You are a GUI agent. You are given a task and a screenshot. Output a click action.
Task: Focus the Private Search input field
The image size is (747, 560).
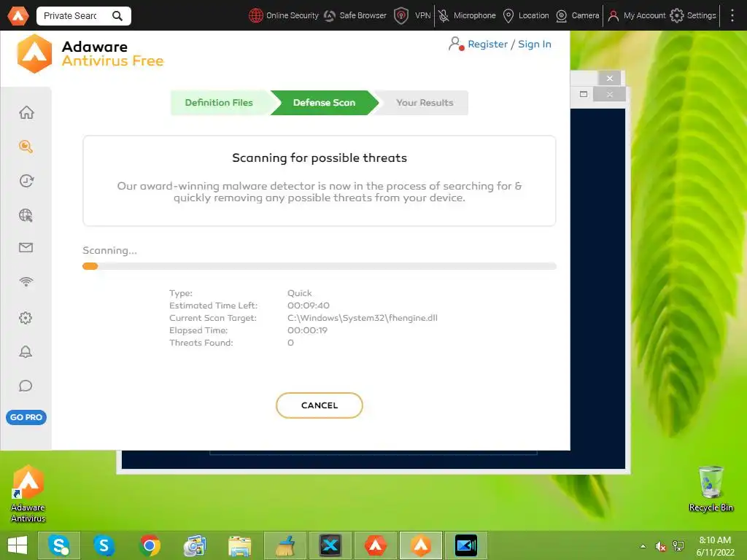tap(72, 16)
